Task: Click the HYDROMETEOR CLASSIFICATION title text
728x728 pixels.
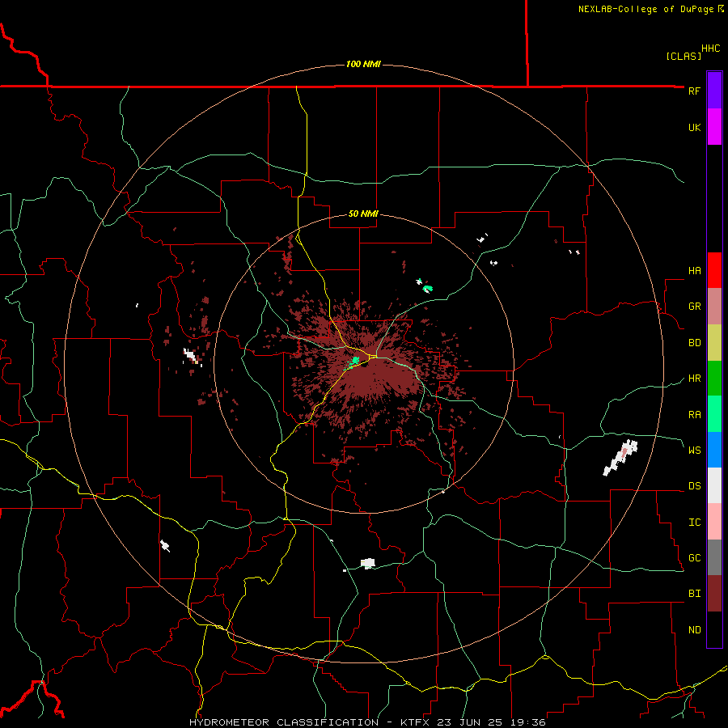Action: [x=284, y=722]
